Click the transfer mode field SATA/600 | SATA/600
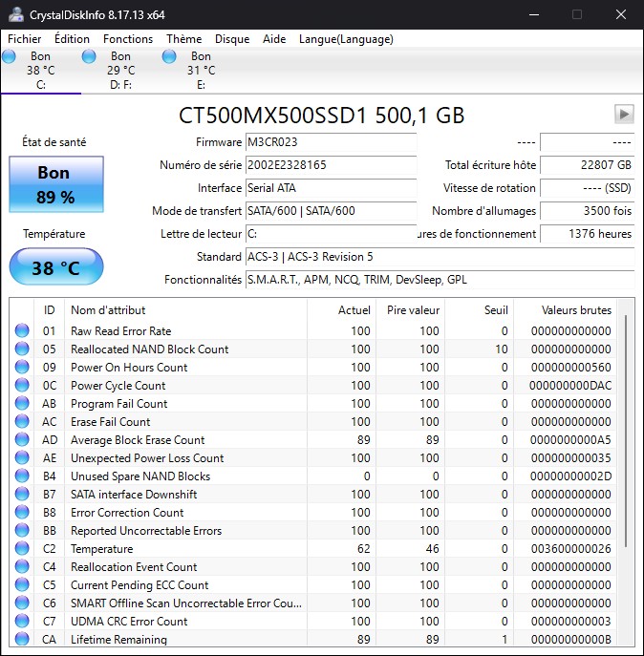 pyautogui.click(x=331, y=210)
